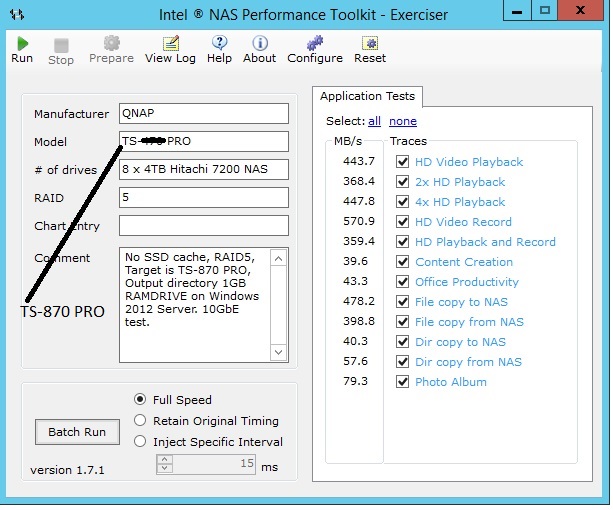Uncheck HD Video Playback trace
The height and width of the screenshot is (510, 613).
tap(402, 162)
